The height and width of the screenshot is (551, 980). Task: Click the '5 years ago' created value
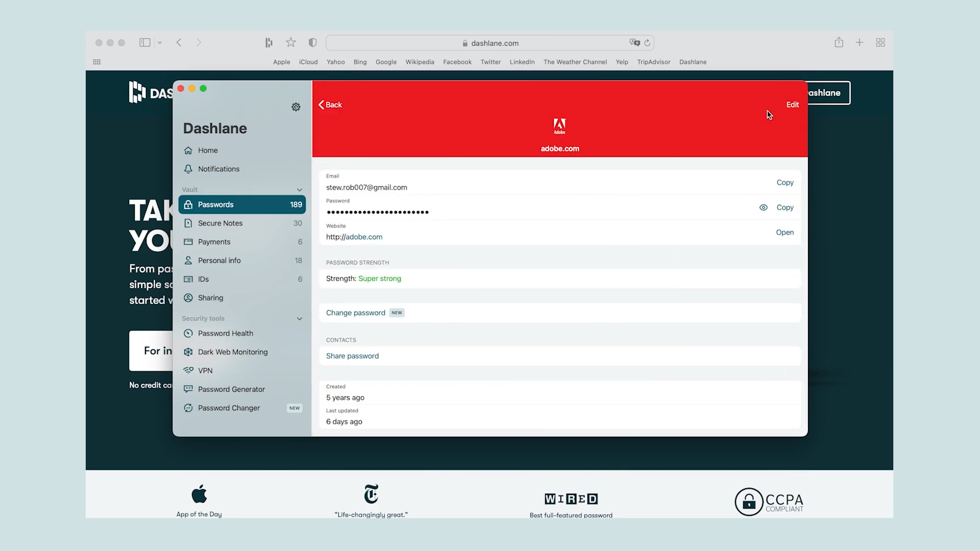tap(346, 398)
